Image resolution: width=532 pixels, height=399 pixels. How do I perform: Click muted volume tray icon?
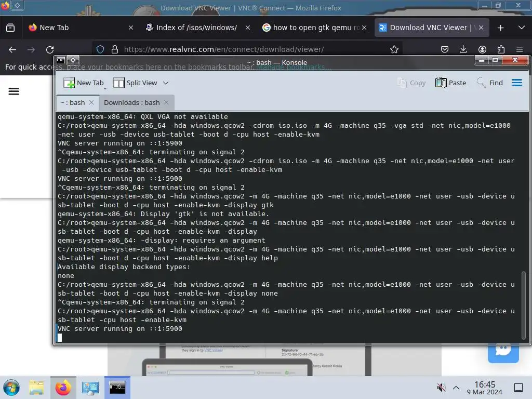[441, 388]
